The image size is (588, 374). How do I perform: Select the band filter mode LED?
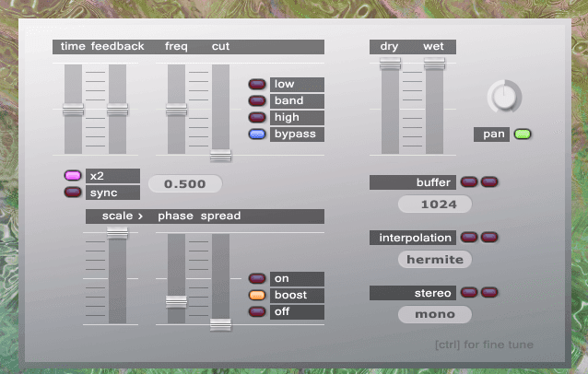[256, 101]
